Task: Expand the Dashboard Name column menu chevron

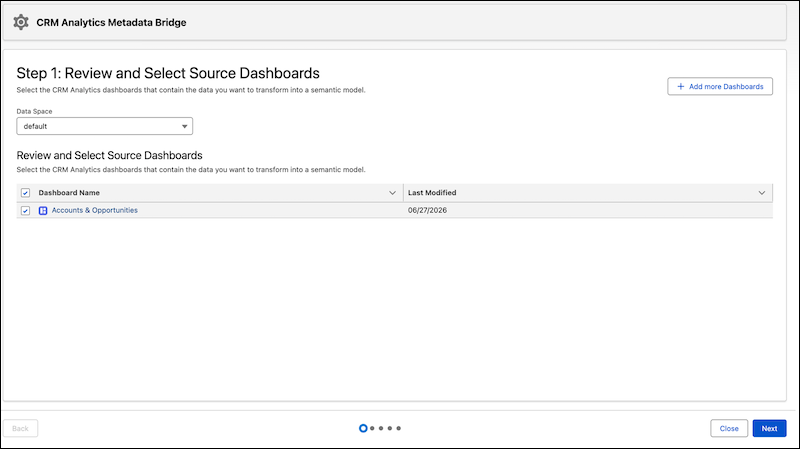Action: coord(392,193)
